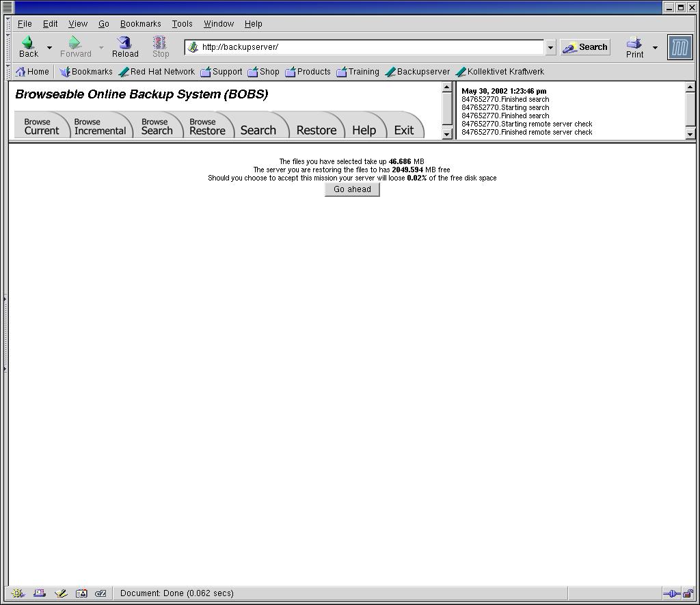Click the security lock icon
The height and width of the screenshot is (605, 700).
(688, 593)
